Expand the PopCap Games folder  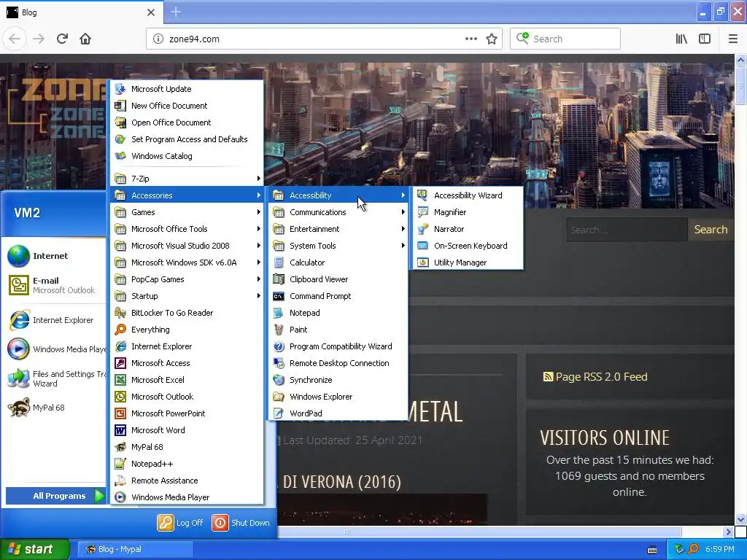pos(187,279)
